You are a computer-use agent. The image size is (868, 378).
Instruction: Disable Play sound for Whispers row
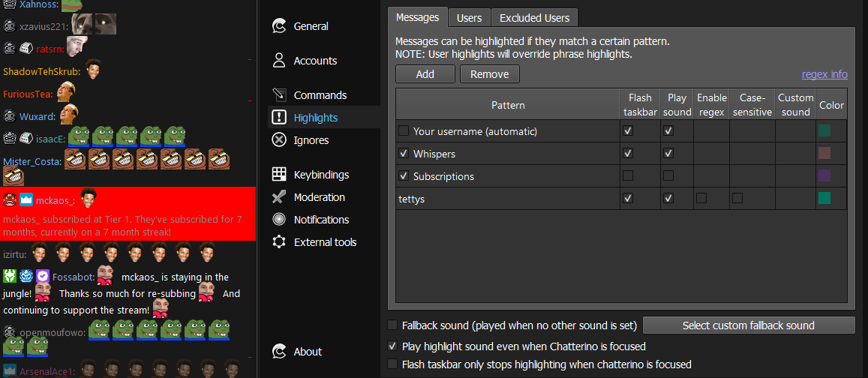point(668,153)
